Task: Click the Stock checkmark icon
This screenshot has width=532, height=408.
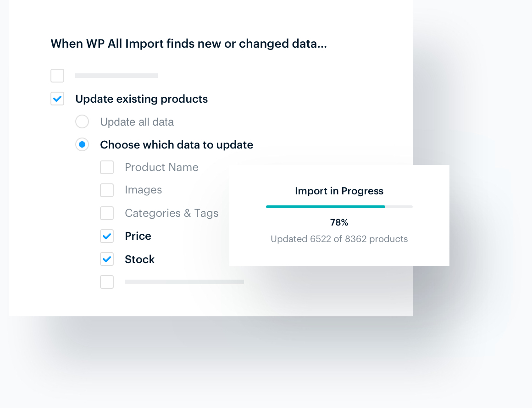Action: tap(107, 259)
